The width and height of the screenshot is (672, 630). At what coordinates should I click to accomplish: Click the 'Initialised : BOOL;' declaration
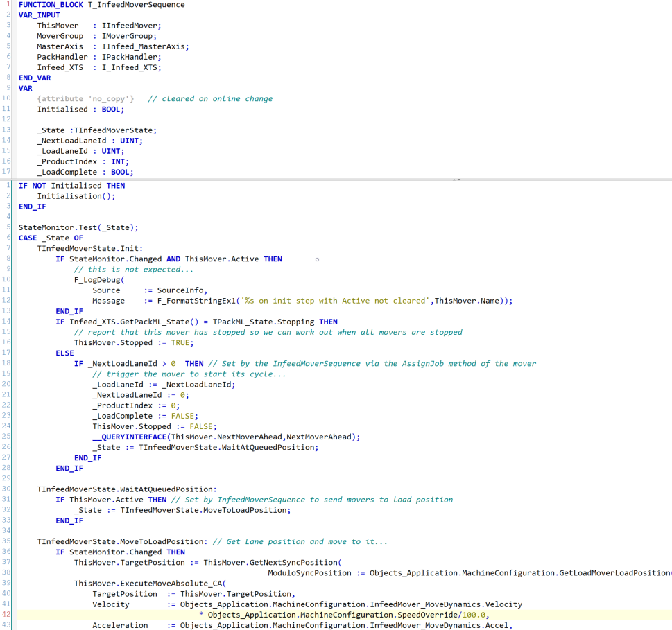click(x=80, y=110)
